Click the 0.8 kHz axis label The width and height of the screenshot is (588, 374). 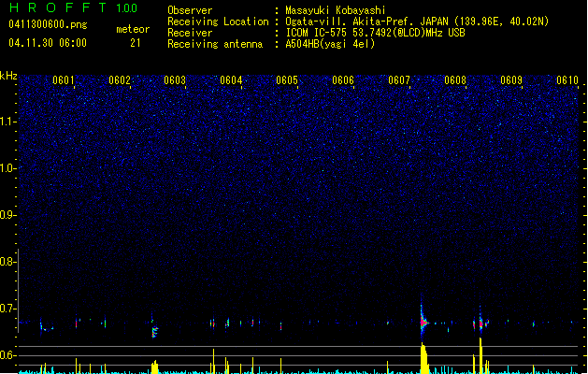(7, 262)
